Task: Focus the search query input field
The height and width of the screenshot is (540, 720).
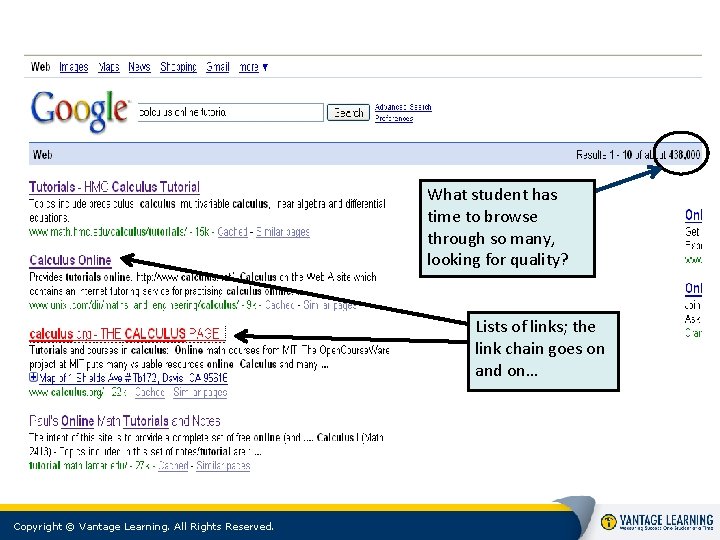Action: coord(231,112)
